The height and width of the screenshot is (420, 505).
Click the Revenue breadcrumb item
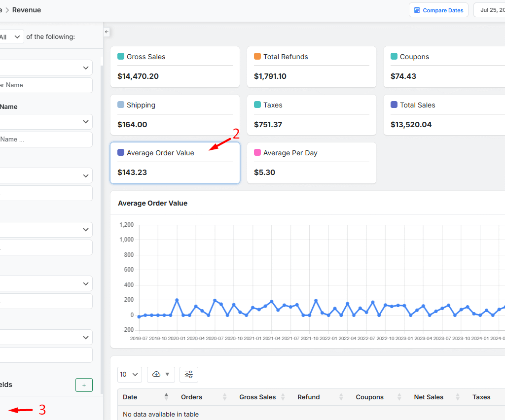(x=27, y=10)
